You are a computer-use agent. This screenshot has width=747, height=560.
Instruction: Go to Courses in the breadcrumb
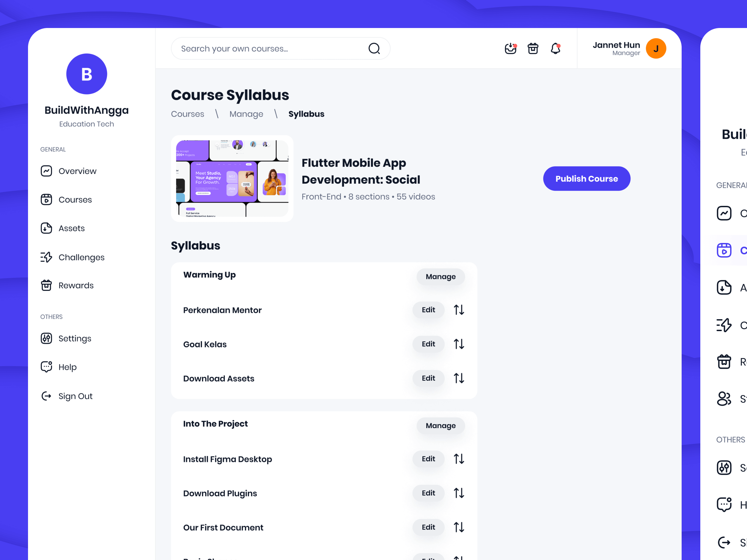(187, 114)
